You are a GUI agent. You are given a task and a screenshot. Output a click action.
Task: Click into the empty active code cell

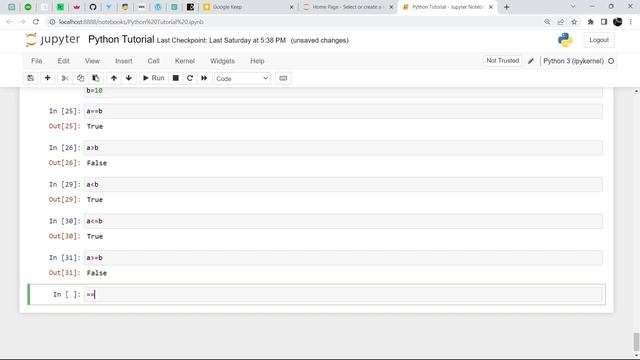click(343, 294)
